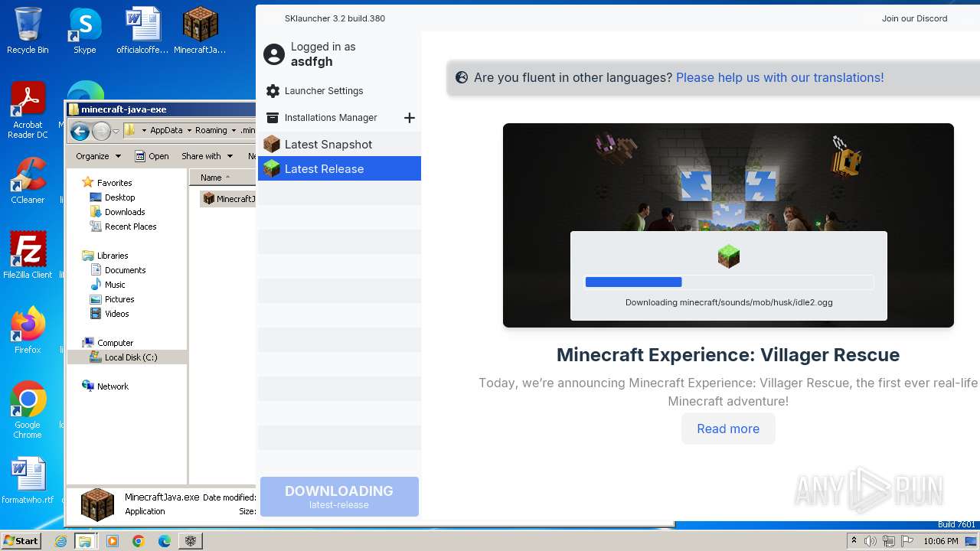Screen dimensions: 980x551
Task: Click the Back arrow in Explorer window
Action: [x=80, y=131]
